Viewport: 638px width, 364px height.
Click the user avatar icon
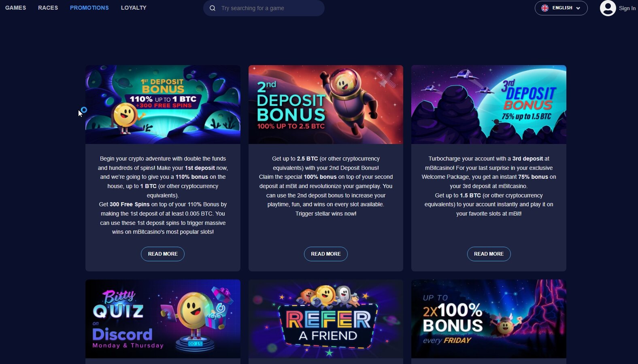608,8
